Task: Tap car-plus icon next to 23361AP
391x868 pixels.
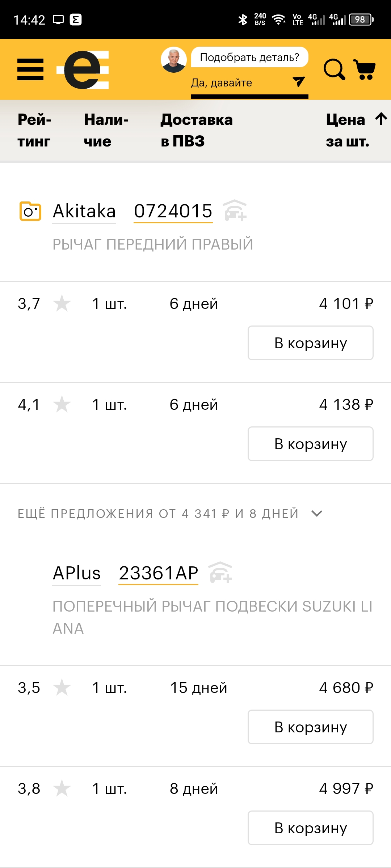Action: point(220,573)
